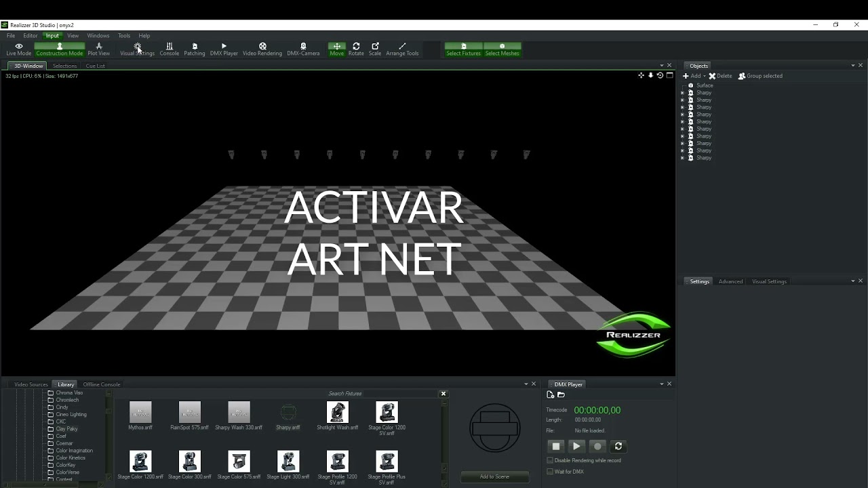Viewport: 868px width, 488px height.
Task: Open the Console tool
Action: tap(170, 49)
